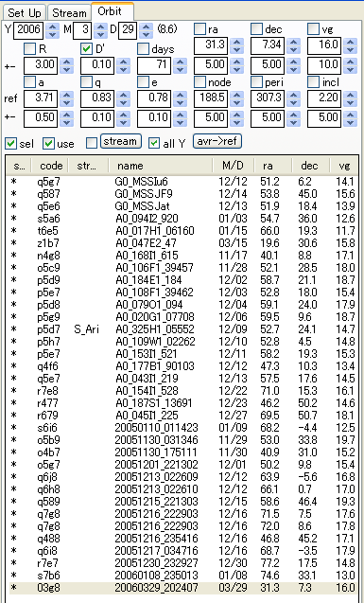Image resolution: width=364 pixels, height=603 pixels.
Task: Select row G0_MSSJF9
Action: pos(183,194)
